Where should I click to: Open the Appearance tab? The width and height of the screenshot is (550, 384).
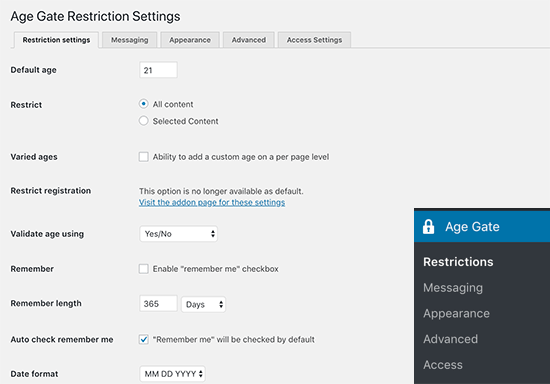pos(190,40)
